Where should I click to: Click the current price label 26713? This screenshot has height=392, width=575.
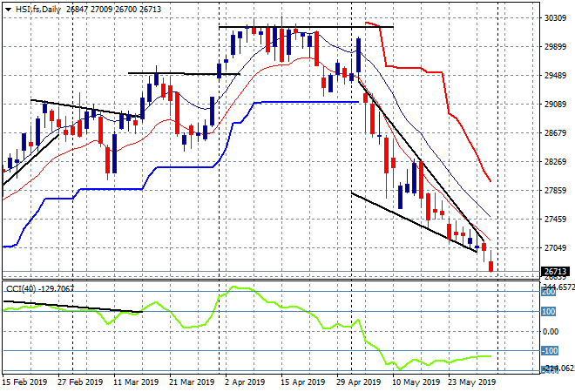[x=556, y=272]
